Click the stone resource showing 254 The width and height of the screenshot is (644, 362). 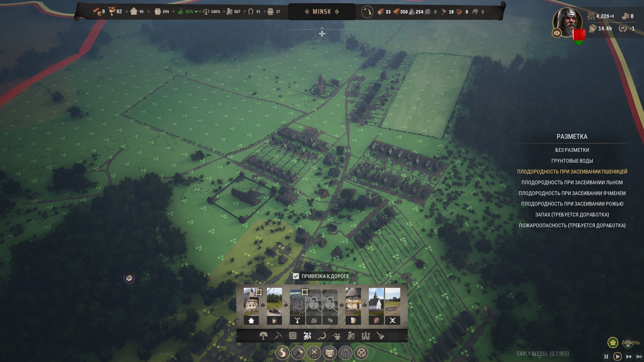[x=412, y=12]
